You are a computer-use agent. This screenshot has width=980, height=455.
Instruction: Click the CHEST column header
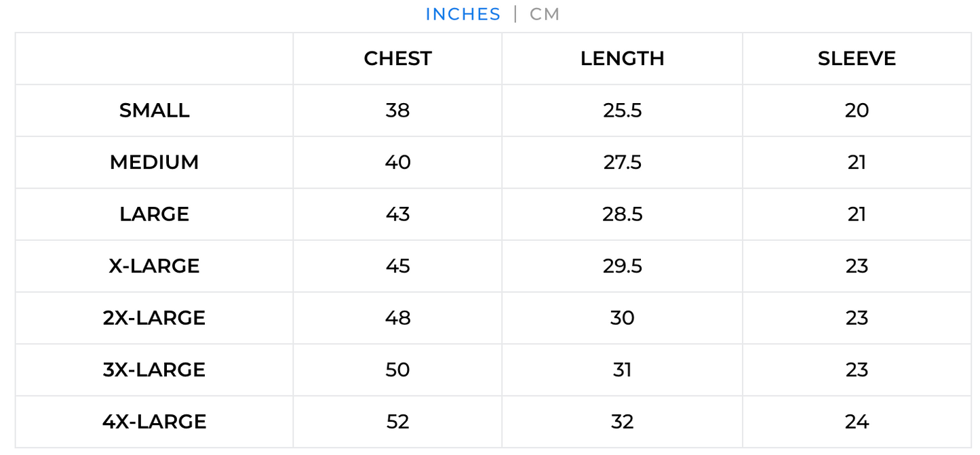point(397,59)
